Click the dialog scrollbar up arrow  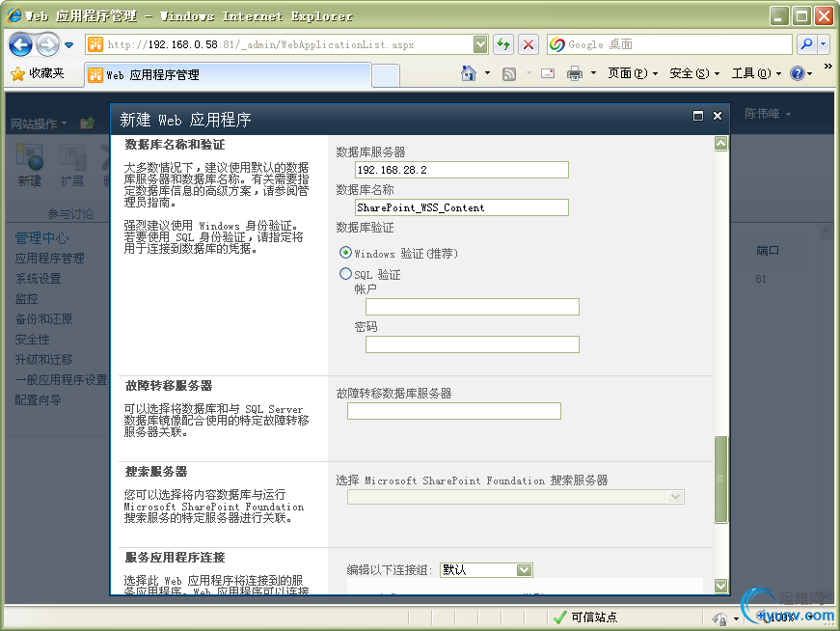point(721,144)
